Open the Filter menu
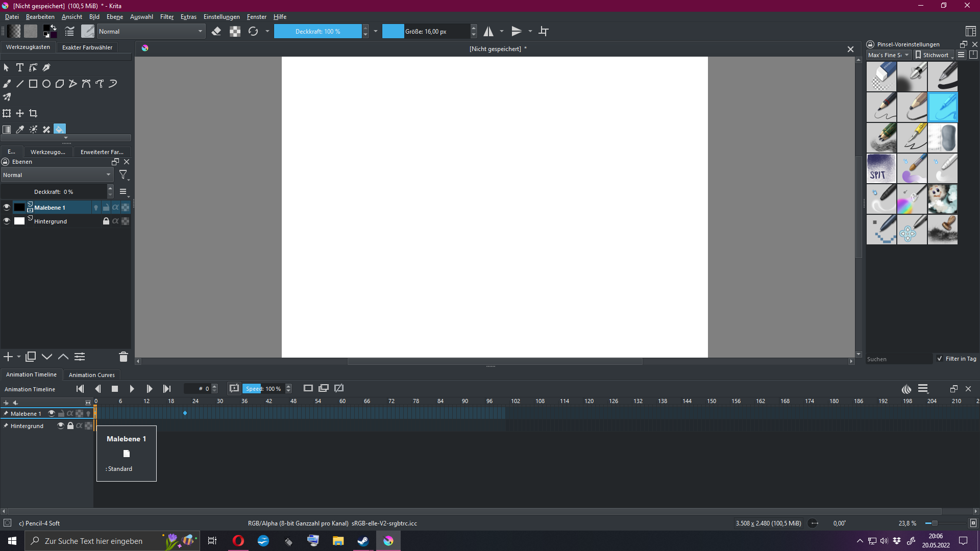Viewport: 980px width, 551px height. 167,17
